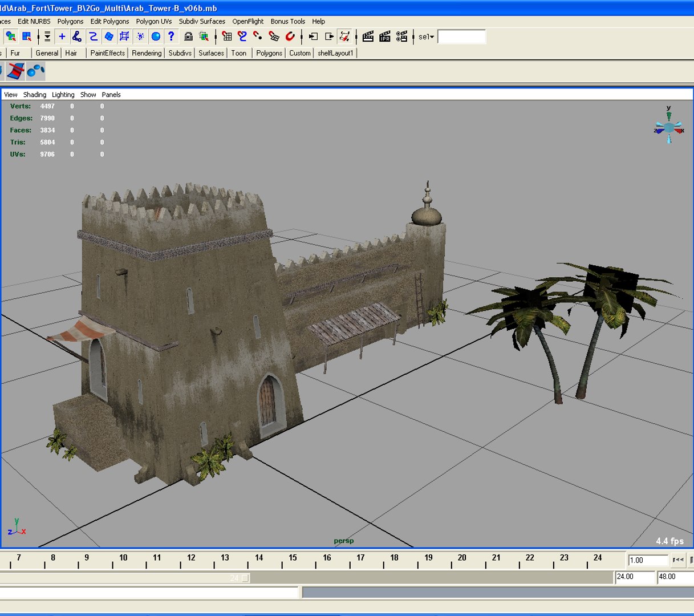Screen dimensions: 694x616
Task: Open Subdiv Surfaces menu
Action: click(x=202, y=21)
